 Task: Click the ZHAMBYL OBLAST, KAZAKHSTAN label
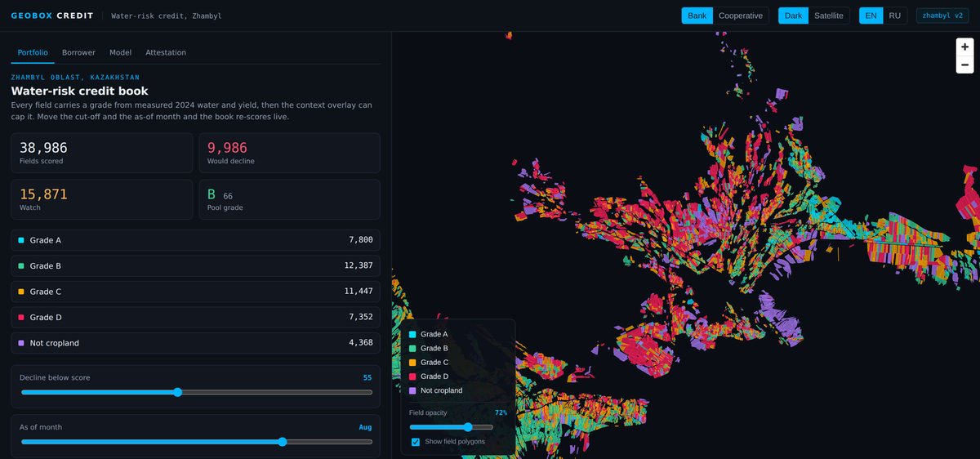click(75, 77)
